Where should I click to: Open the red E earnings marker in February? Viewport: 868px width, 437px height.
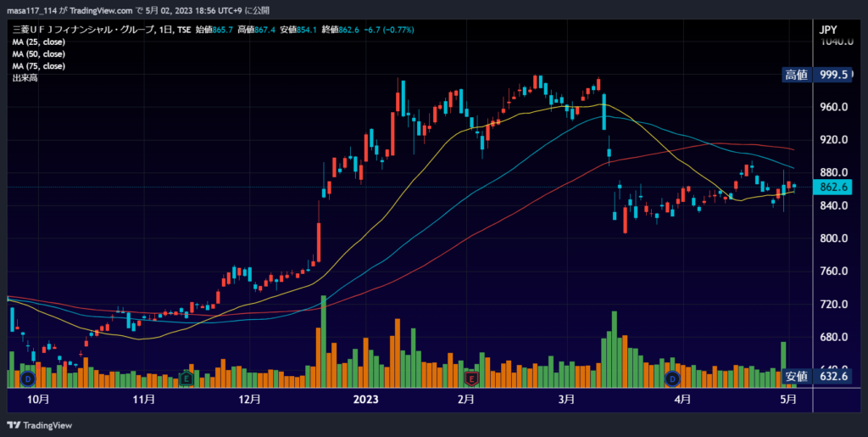471,379
